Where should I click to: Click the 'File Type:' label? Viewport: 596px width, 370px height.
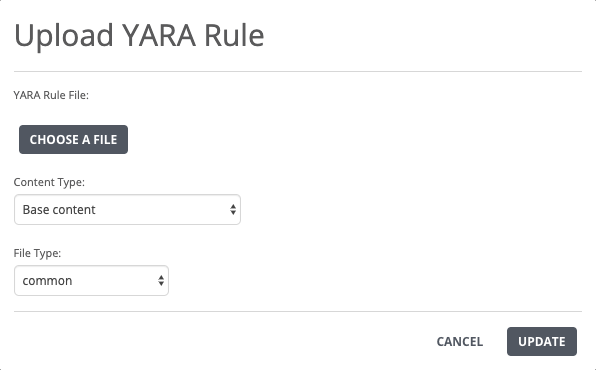point(37,253)
